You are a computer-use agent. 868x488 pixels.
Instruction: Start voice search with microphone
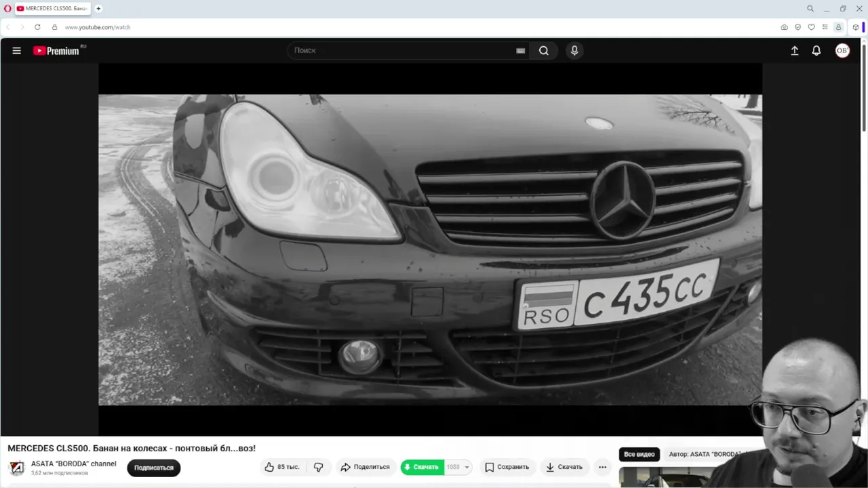pyautogui.click(x=574, y=50)
